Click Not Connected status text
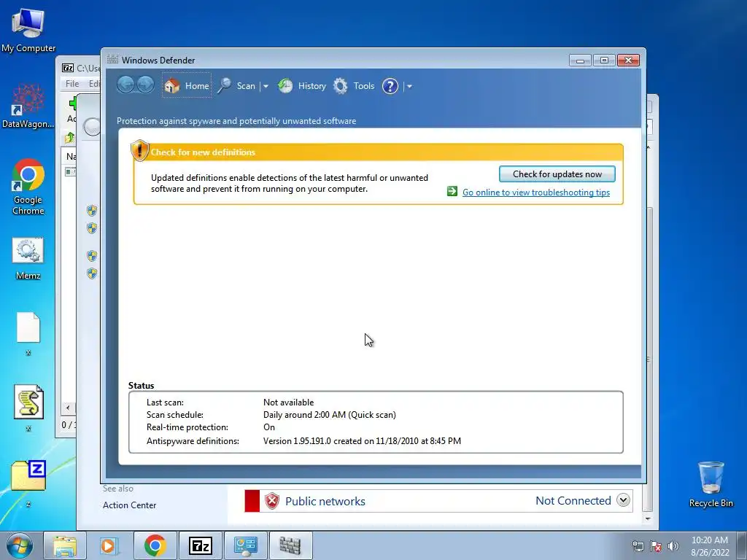 tap(573, 500)
